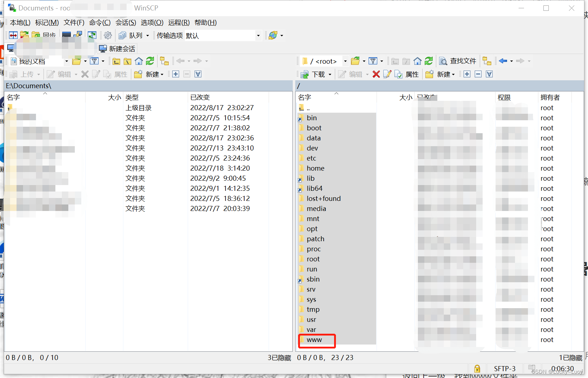The image size is (588, 378).
Task: Open the 会话(S) menu
Action: coord(126,23)
